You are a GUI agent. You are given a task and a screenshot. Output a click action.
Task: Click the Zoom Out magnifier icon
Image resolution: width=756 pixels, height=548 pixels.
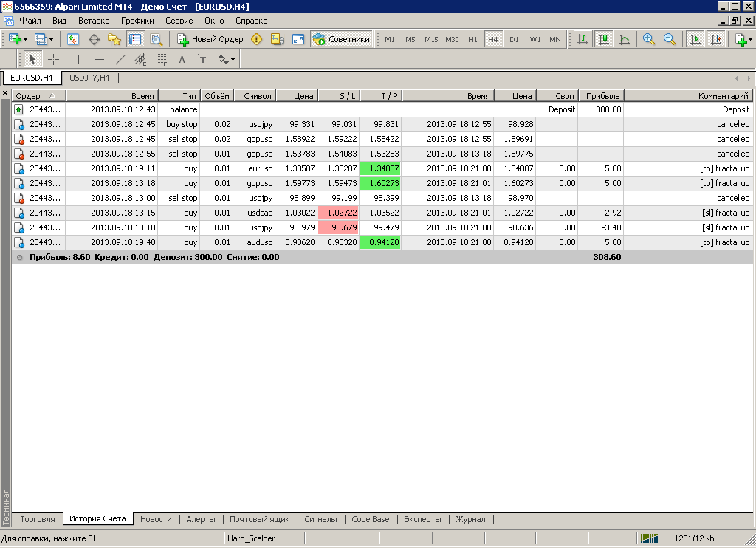(670, 39)
